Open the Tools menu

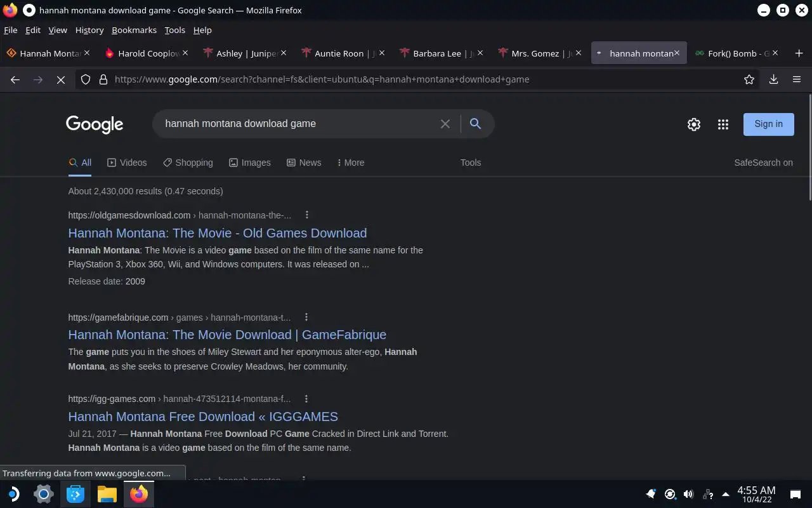[x=174, y=30]
